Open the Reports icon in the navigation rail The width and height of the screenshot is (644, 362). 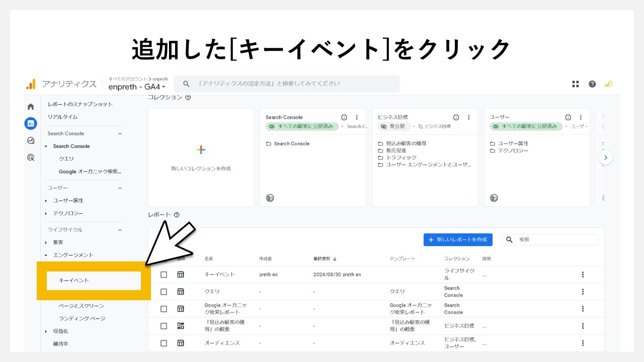click(30, 123)
